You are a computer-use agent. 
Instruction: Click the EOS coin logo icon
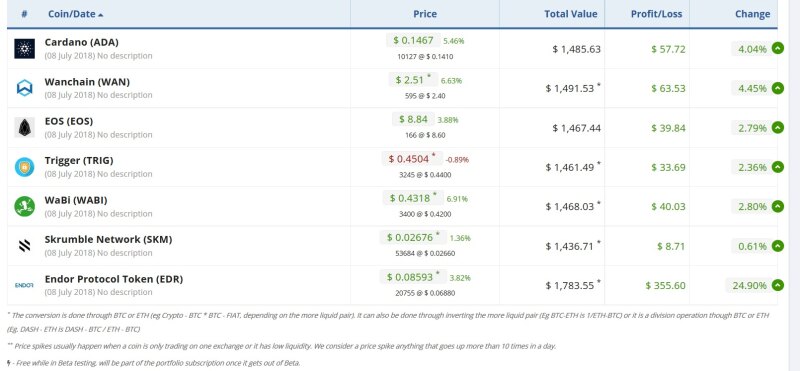point(24,127)
